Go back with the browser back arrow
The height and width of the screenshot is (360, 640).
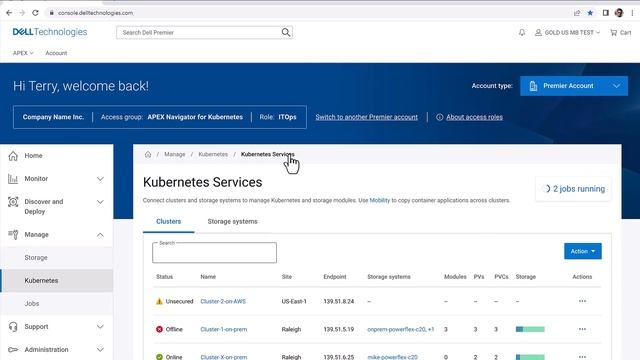tap(9, 13)
